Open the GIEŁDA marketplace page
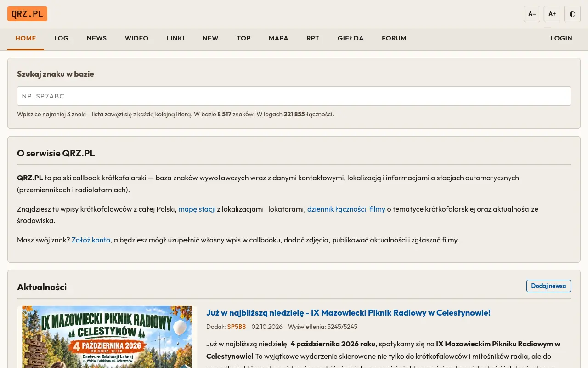588x368 pixels. (351, 38)
